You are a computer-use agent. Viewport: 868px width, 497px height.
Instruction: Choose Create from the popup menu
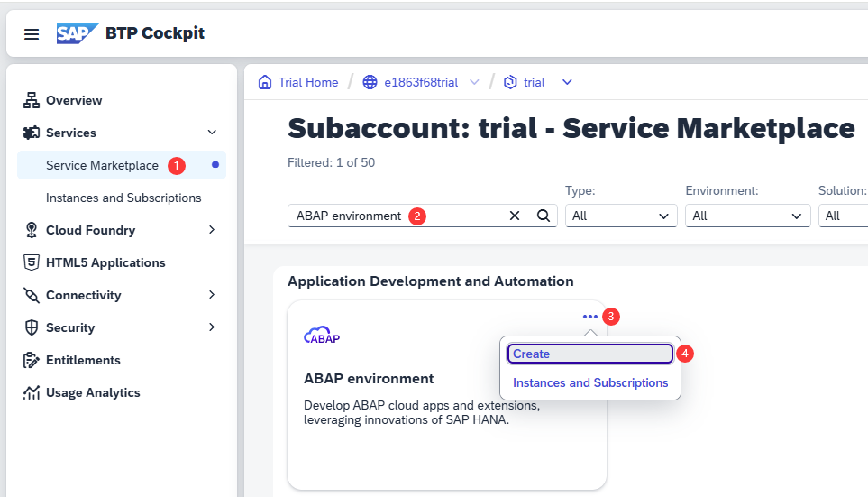(590, 354)
